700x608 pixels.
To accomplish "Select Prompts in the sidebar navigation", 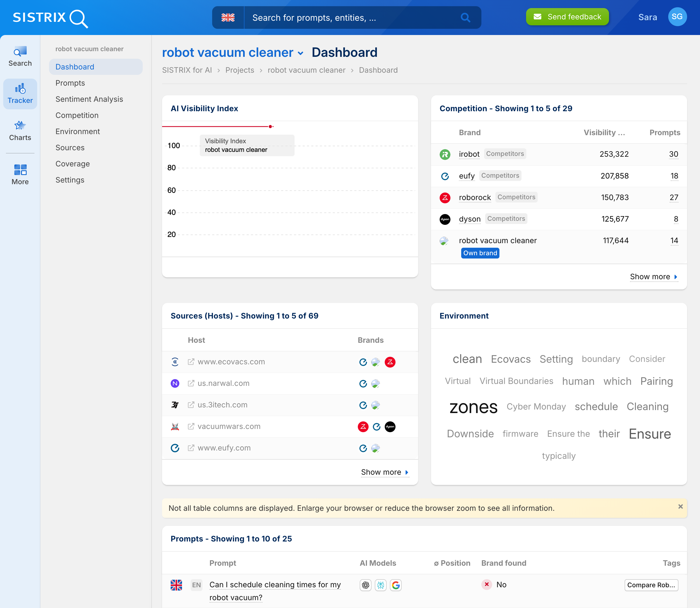I will [70, 83].
